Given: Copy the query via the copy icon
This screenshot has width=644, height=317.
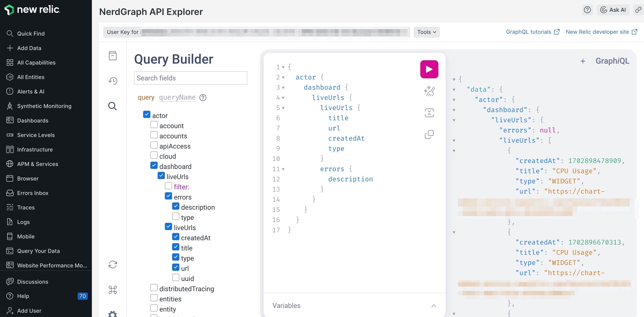Looking at the screenshot, I should [429, 134].
